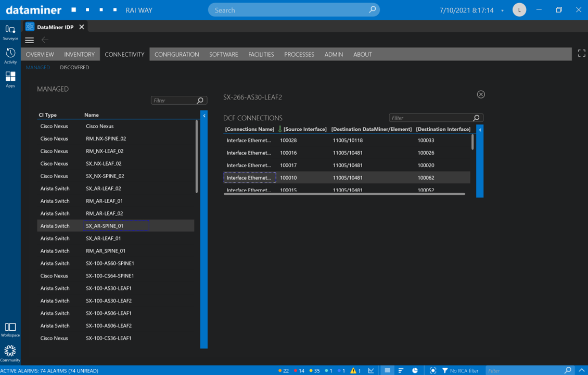Screen dimensions: 588x375
Task: Click the Source Interface column sort/key icon
Action: (280, 129)
